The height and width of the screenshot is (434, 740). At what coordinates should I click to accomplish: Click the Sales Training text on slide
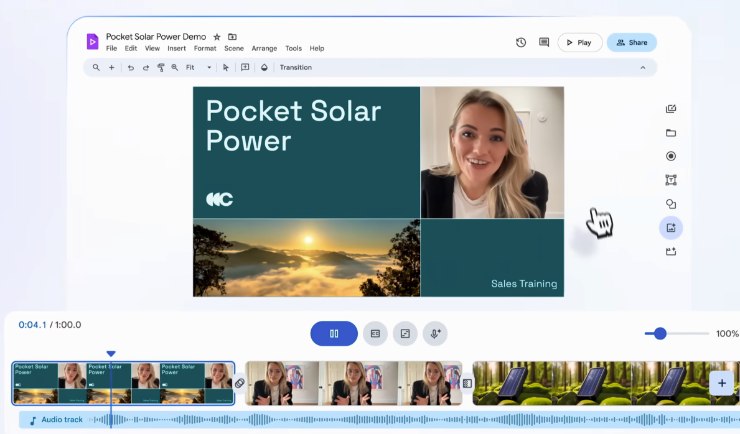tap(524, 284)
